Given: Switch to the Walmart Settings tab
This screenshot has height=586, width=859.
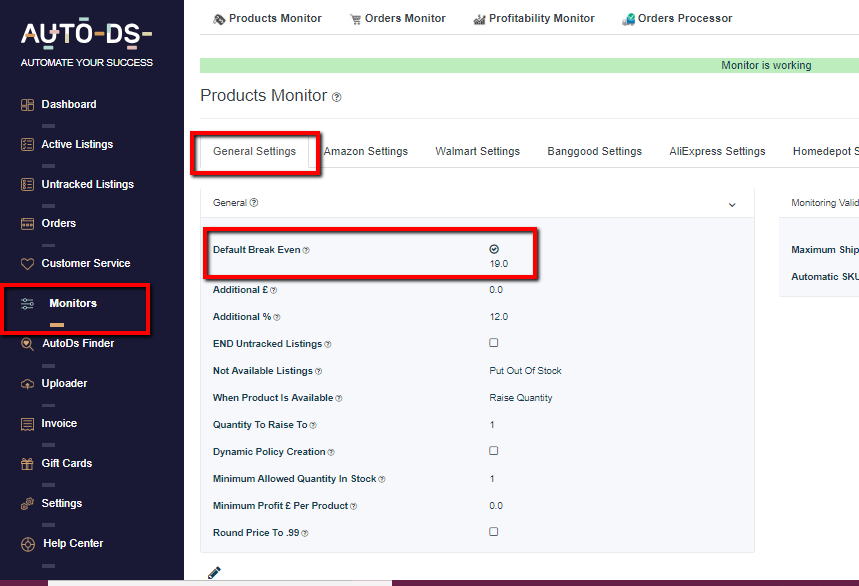Looking at the screenshot, I should pyautogui.click(x=478, y=152).
